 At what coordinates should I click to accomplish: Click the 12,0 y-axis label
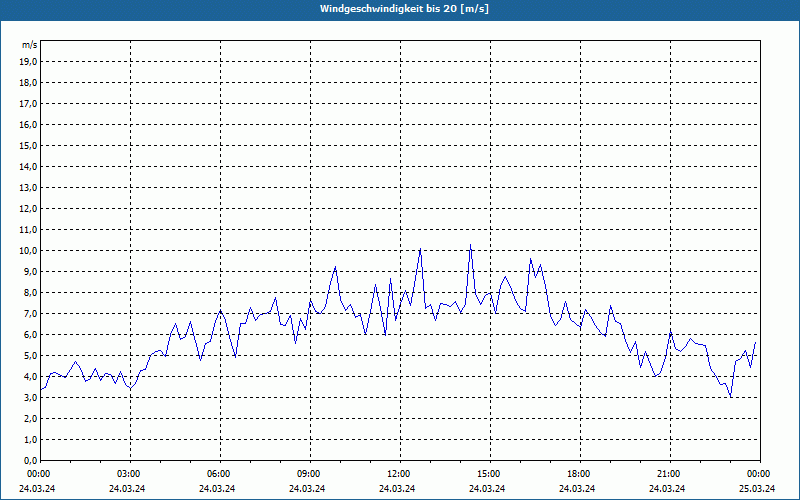pyautogui.click(x=29, y=209)
